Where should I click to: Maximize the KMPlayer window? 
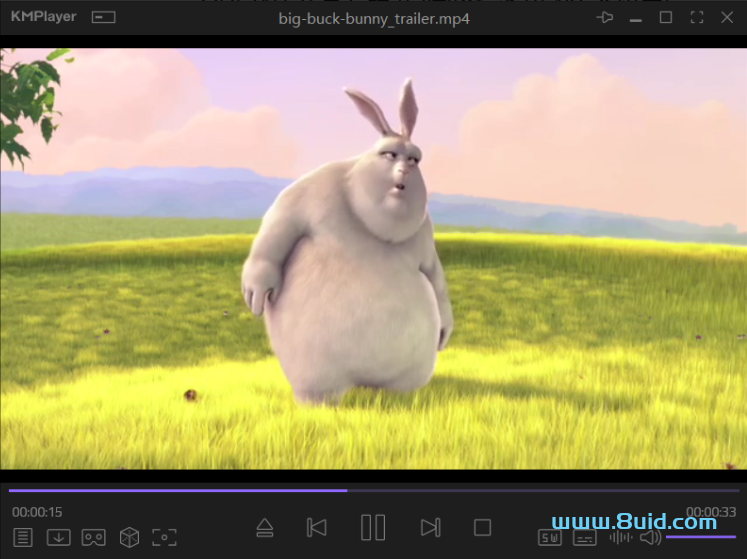pyautogui.click(x=666, y=18)
